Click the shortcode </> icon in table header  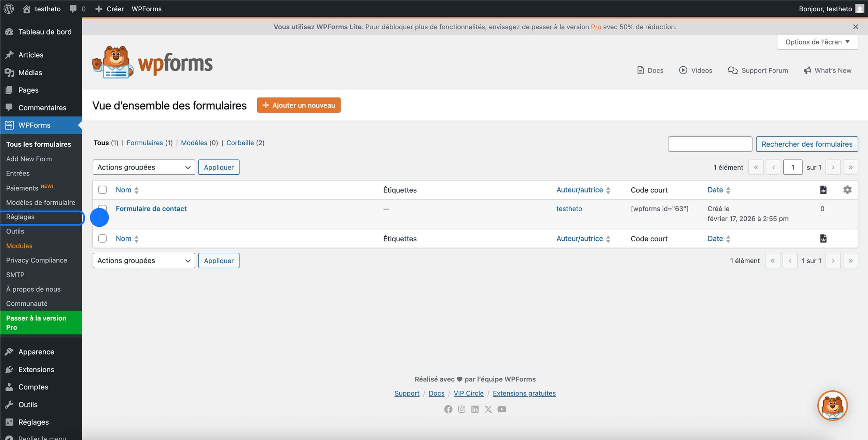click(823, 190)
